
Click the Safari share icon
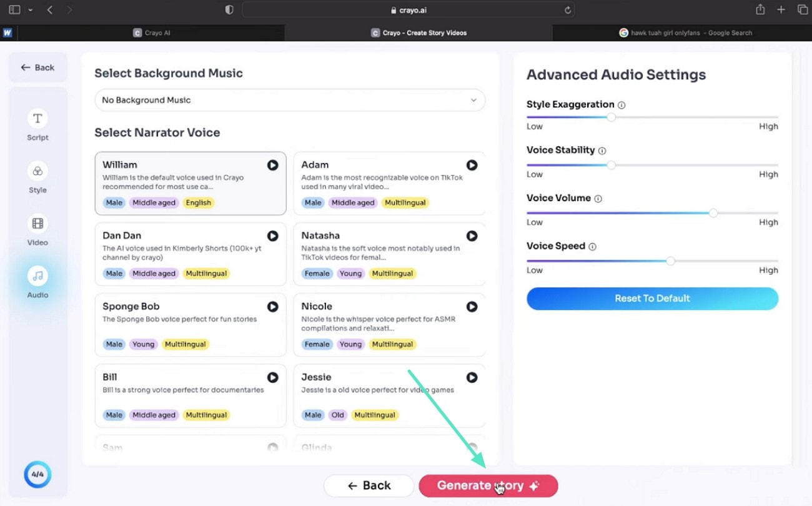click(760, 9)
